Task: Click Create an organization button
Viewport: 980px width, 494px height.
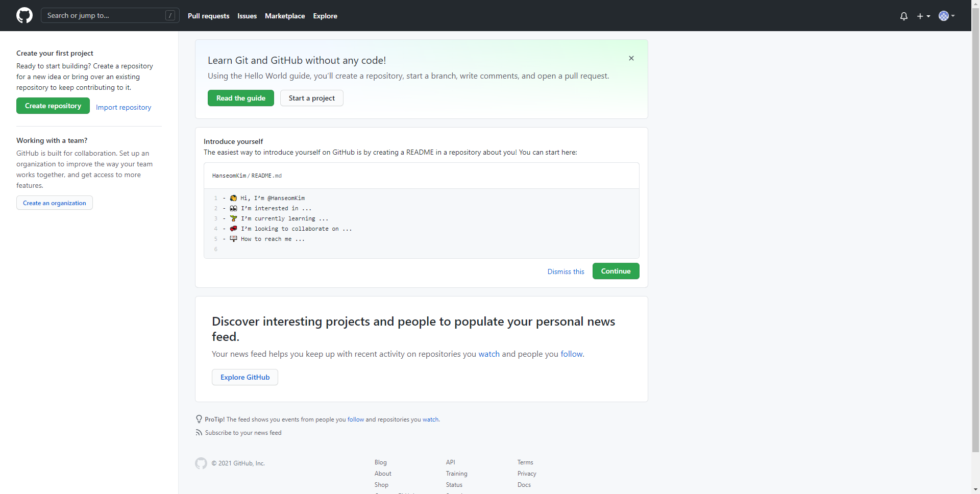Action: (55, 203)
